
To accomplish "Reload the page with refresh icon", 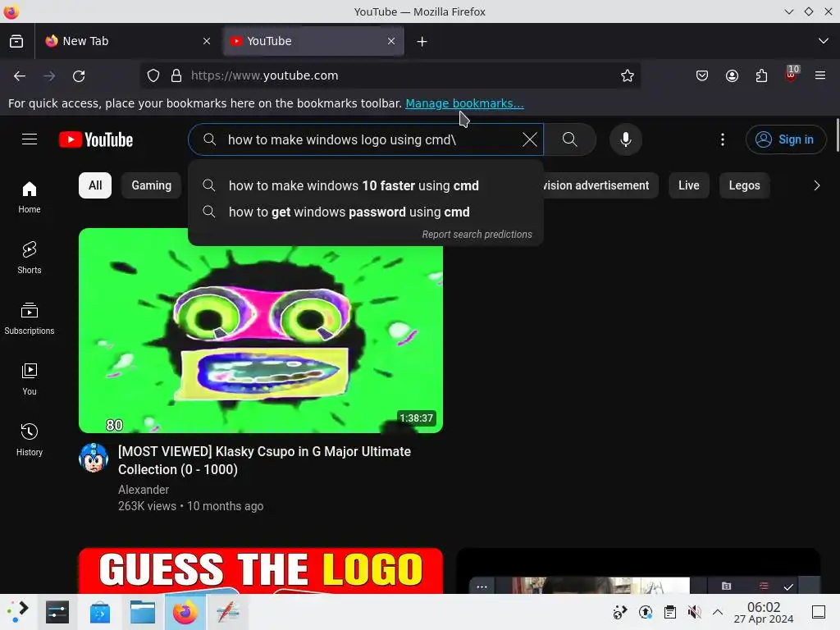I will click(x=79, y=76).
